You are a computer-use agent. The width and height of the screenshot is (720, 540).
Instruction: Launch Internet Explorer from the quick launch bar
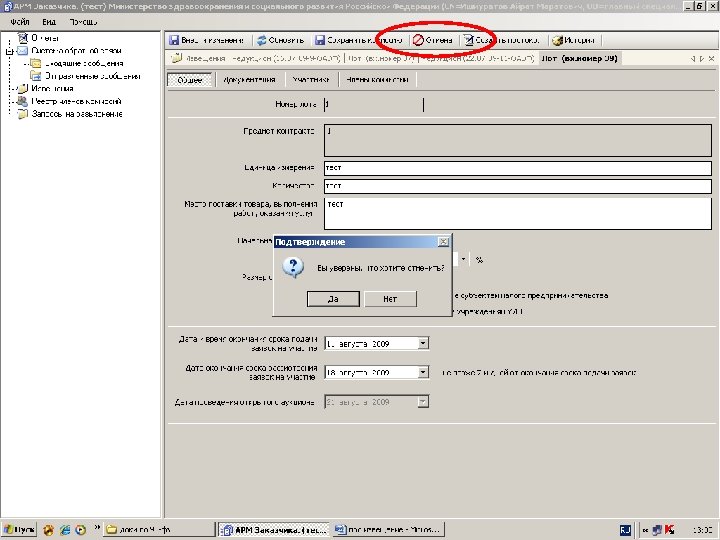65,530
